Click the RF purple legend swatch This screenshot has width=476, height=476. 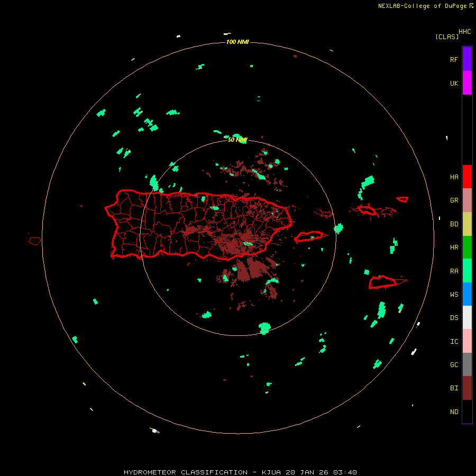[x=467, y=59]
